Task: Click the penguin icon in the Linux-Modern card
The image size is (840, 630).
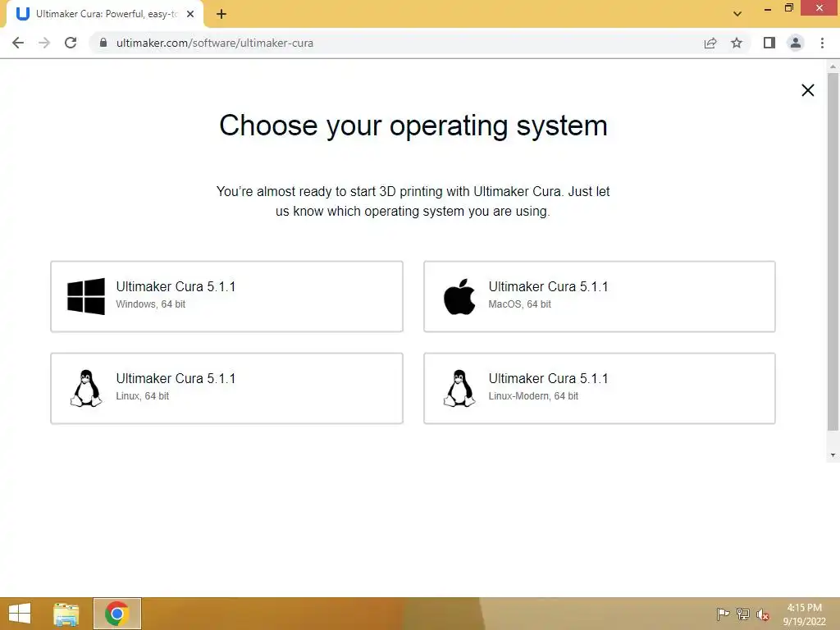Action: point(459,388)
